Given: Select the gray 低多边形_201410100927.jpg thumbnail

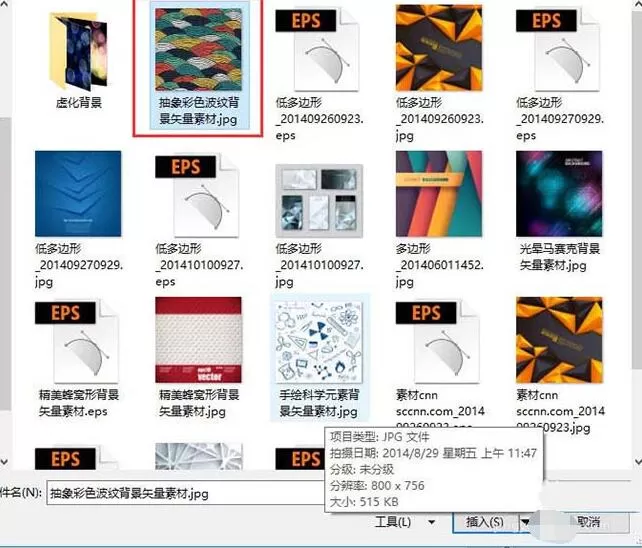Looking at the screenshot, I should click(x=319, y=201).
